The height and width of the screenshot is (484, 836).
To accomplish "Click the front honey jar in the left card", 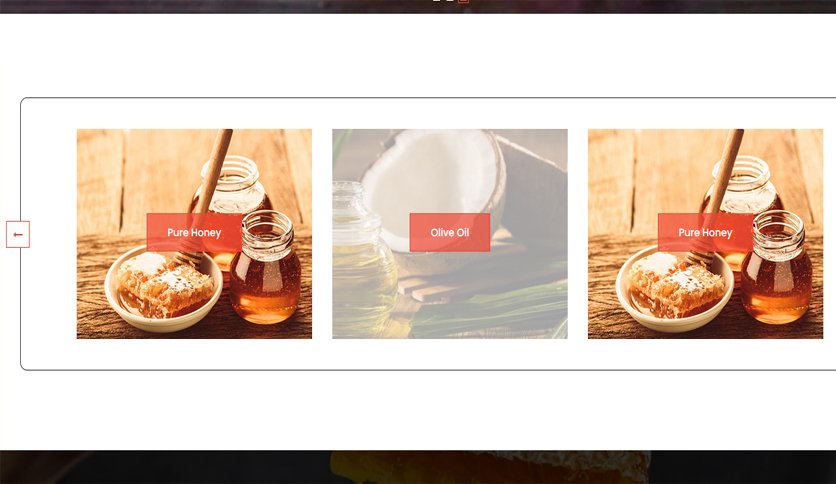I will (265, 267).
